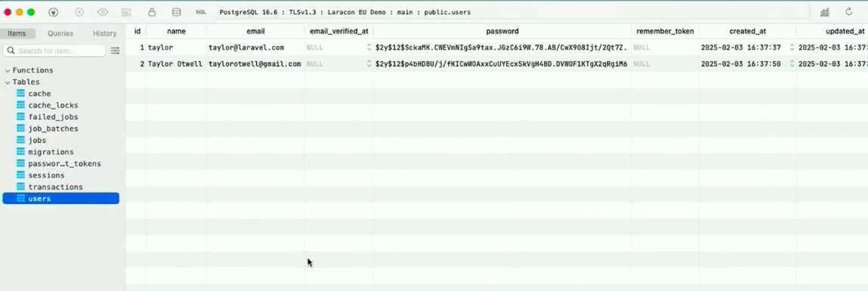Select created_at value 2025-02-03 16:37:37
This screenshot has height=291, width=868.
click(x=740, y=48)
